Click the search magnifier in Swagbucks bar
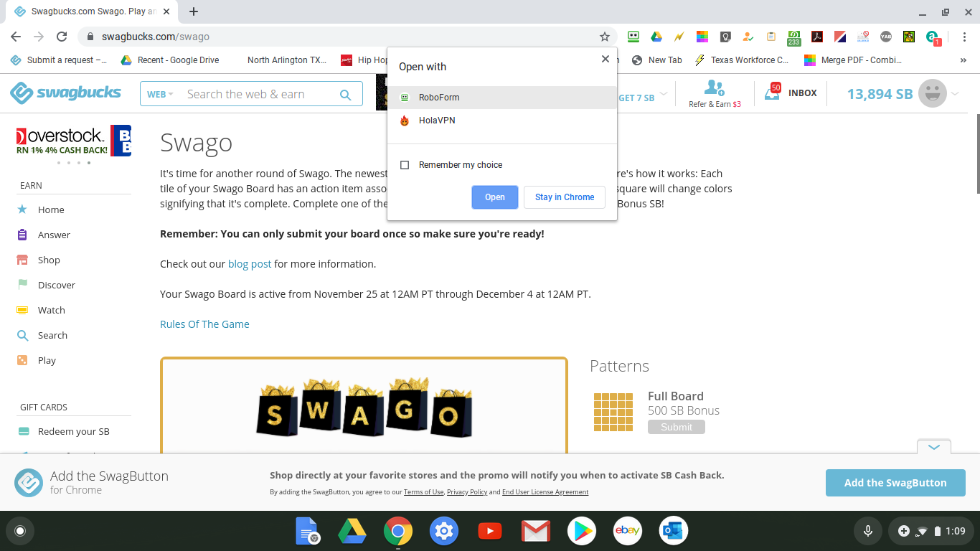The height and width of the screenshot is (551, 980). click(x=346, y=94)
